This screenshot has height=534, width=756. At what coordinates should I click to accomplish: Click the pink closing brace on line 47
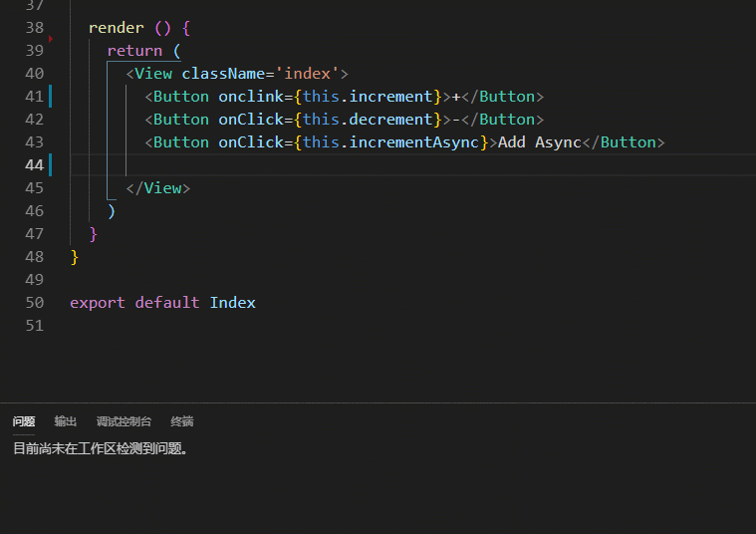(x=93, y=234)
